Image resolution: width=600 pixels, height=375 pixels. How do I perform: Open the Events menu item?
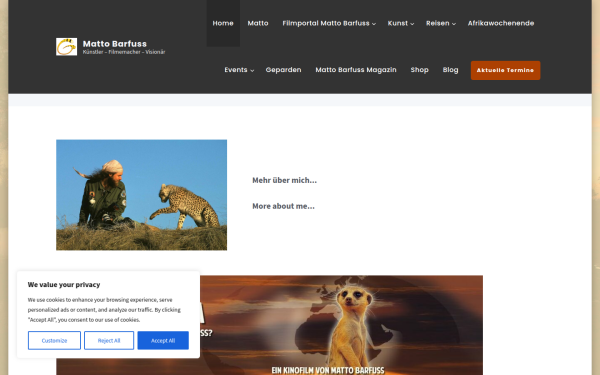pos(236,70)
